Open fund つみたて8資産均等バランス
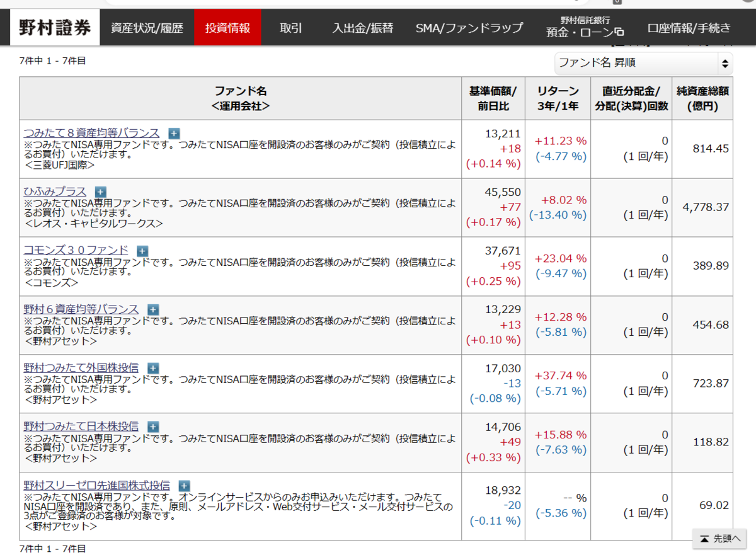The image size is (756, 555). pos(92,133)
